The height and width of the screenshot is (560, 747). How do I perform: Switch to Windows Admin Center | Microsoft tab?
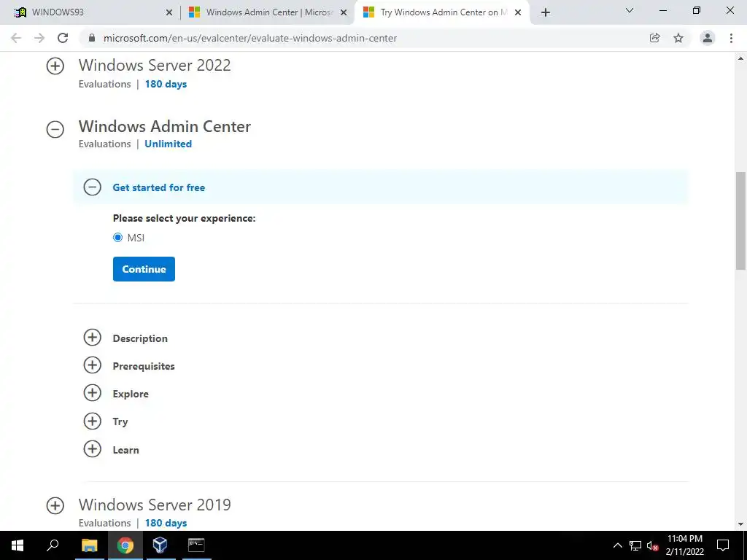[x=267, y=12]
